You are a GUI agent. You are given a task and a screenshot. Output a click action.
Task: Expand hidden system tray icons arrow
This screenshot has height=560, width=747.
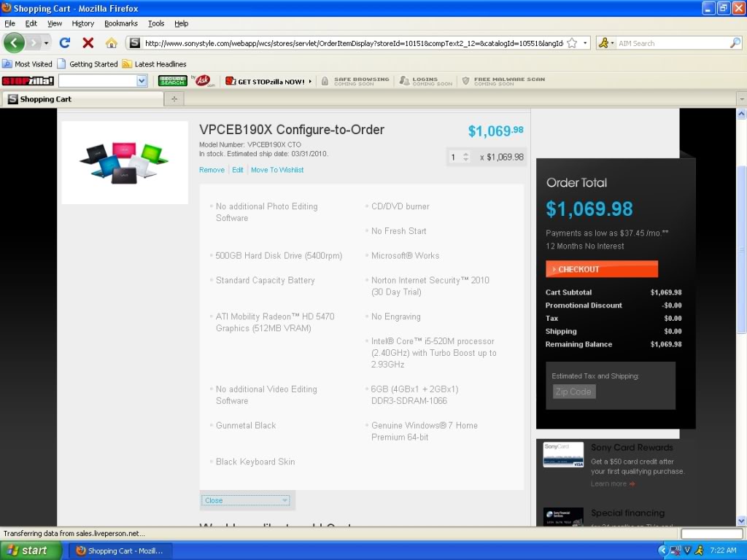point(662,551)
